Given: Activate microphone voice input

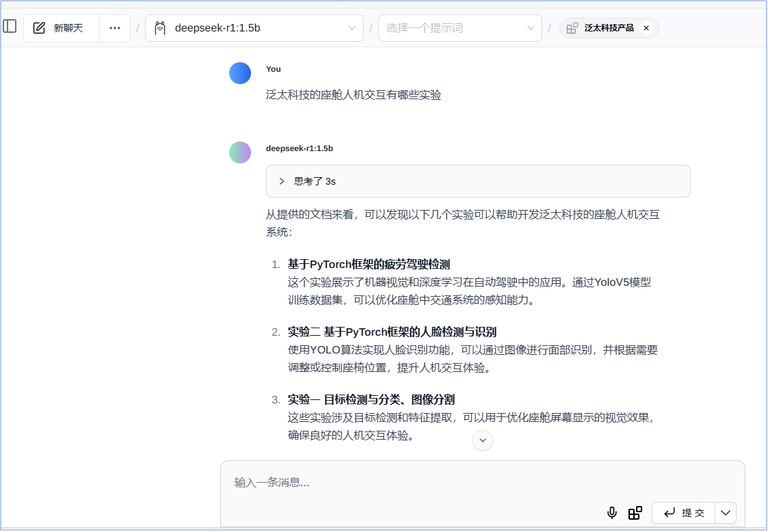Looking at the screenshot, I should point(612,513).
